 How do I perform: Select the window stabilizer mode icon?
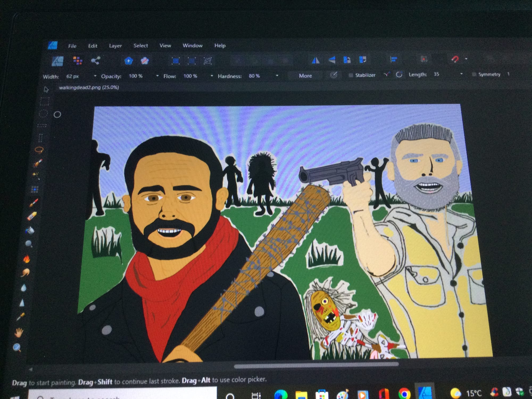[x=399, y=75]
